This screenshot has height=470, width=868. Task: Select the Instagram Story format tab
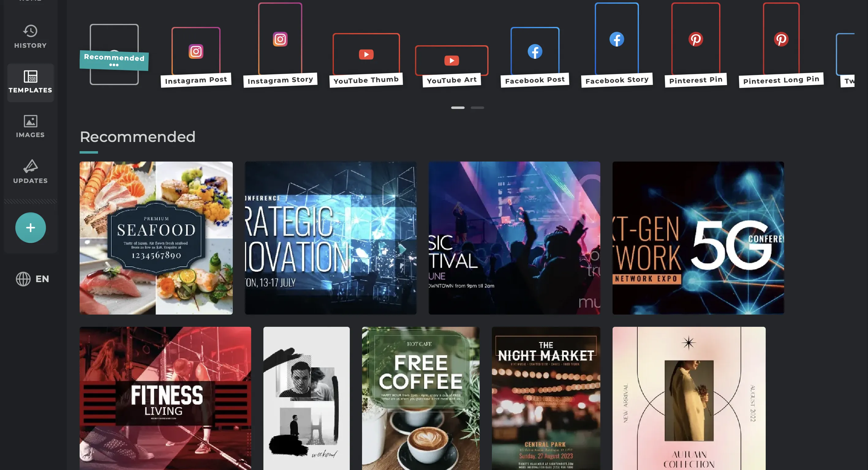(x=280, y=43)
